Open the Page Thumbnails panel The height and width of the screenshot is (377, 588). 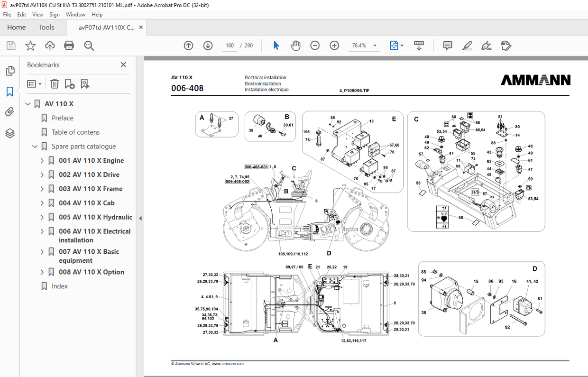point(10,70)
